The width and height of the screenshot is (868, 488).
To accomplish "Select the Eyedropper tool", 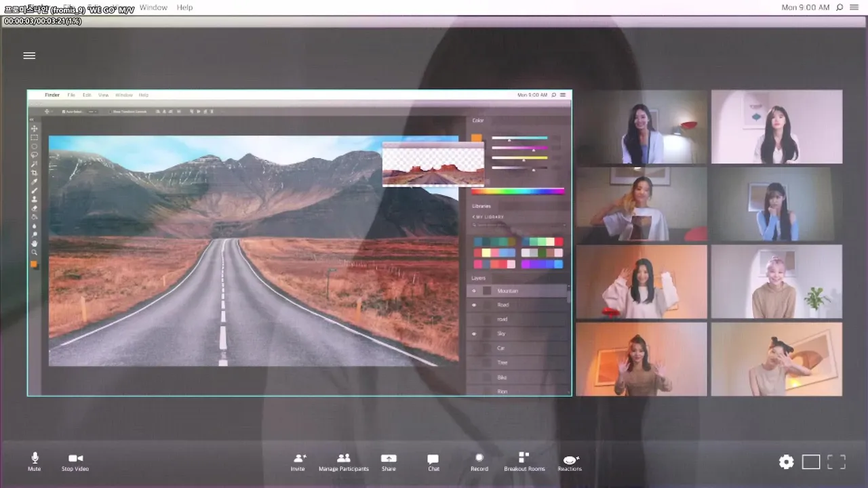I will 34,182.
